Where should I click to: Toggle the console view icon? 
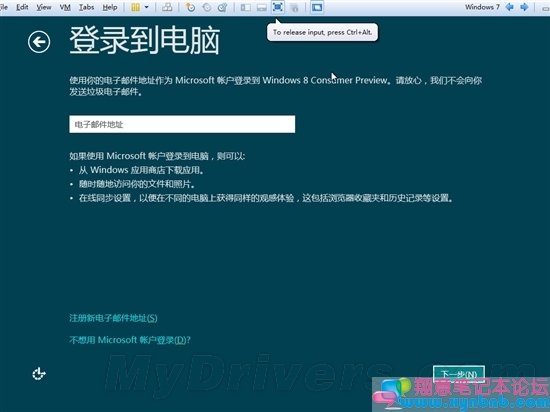pos(317,7)
